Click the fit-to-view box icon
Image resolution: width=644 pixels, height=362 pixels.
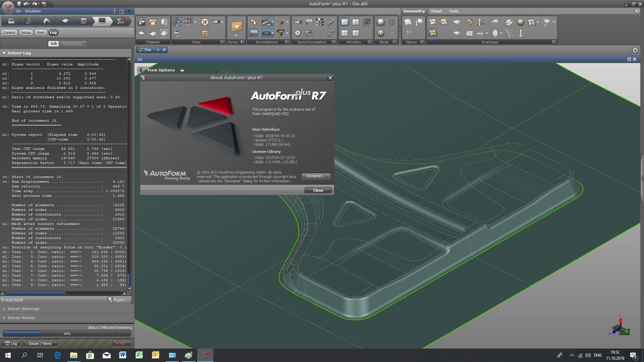coord(205,22)
